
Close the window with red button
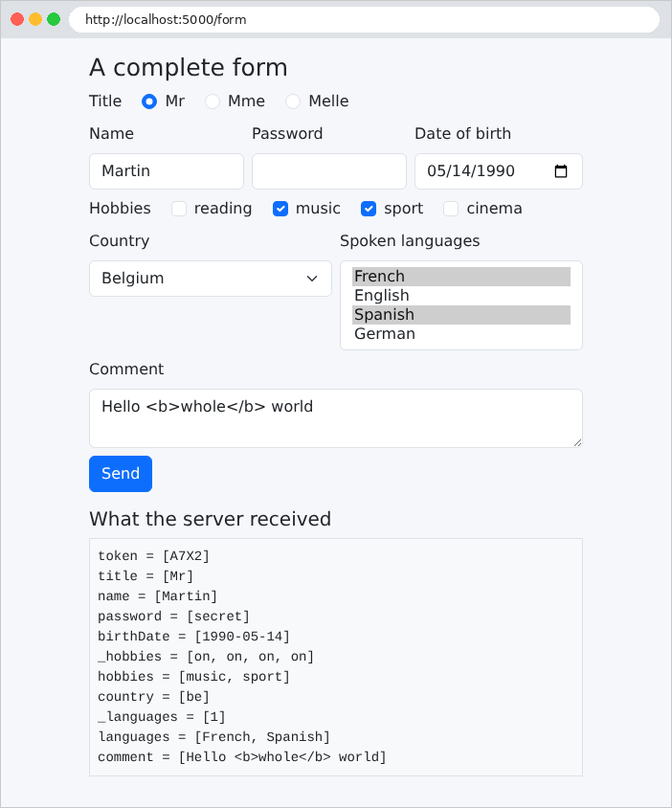pos(17,19)
